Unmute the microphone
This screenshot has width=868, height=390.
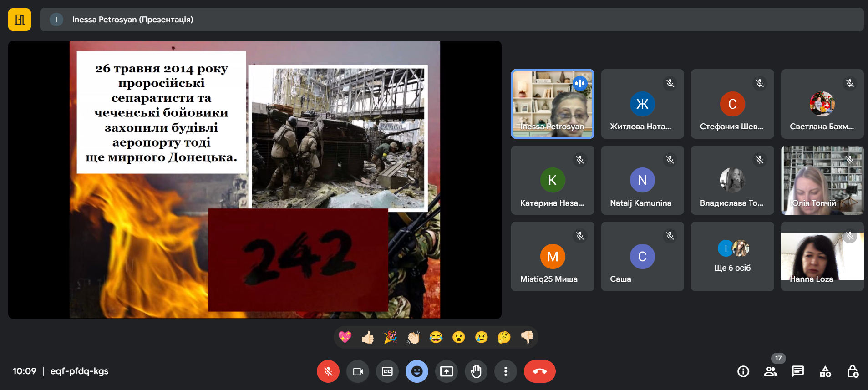[x=328, y=371]
